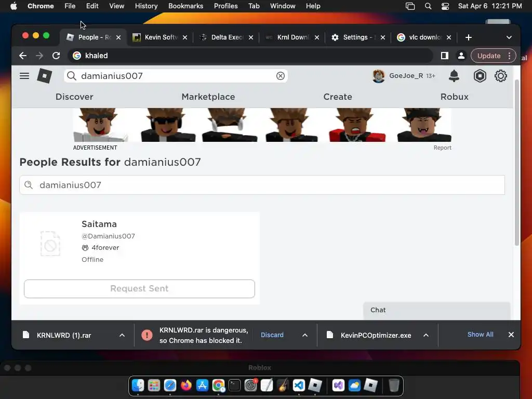The height and width of the screenshot is (399, 532).
Task: Open Finder from the Dock
Action: 138,385
